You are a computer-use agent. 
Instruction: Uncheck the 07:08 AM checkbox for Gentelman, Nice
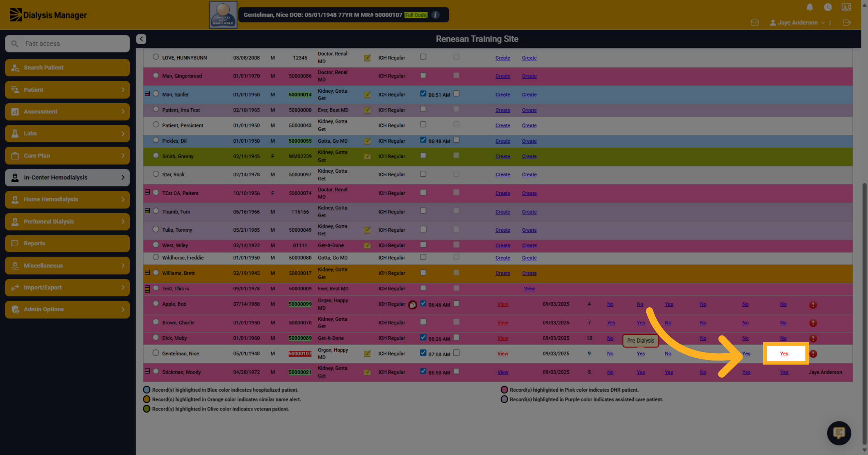click(x=423, y=353)
